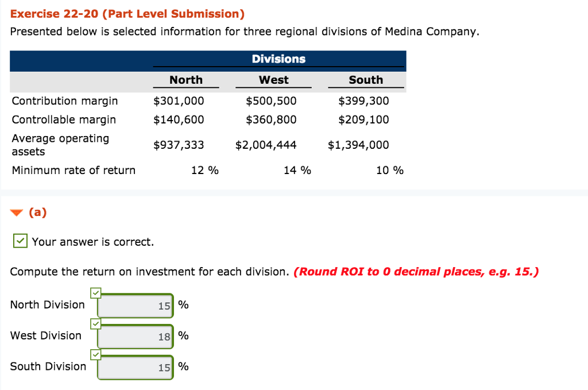Click West's $2,004,444 average operating assets value
Image resolution: width=588 pixels, height=390 pixels.
pos(266,145)
